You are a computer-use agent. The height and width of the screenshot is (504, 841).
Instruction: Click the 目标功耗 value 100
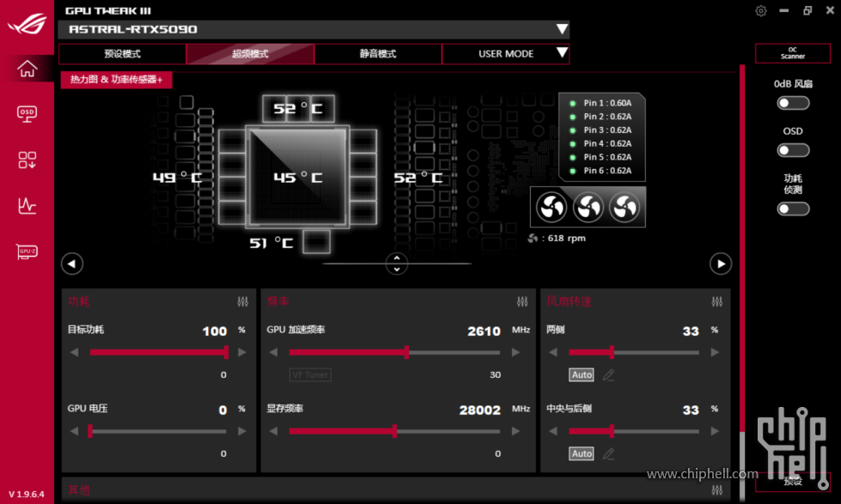point(215,331)
